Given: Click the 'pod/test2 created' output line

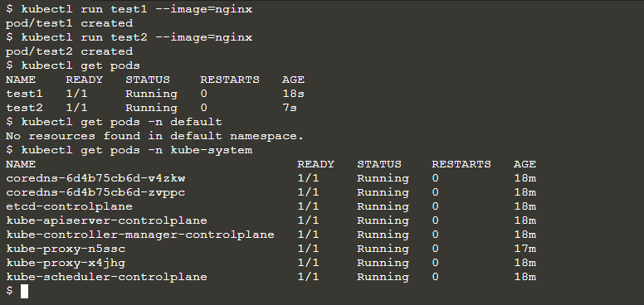Looking at the screenshot, I should [70, 51].
